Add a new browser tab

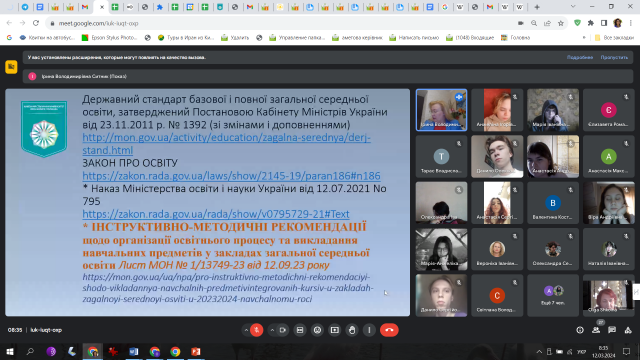click(x=537, y=7)
